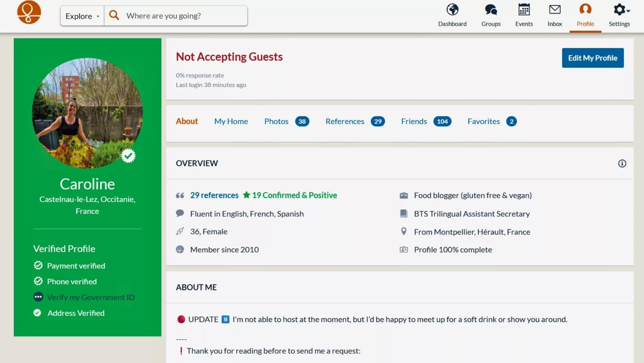The image size is (644, 363).
Task: Click the 'Verified Profile' heading
Action: point(64,249)
